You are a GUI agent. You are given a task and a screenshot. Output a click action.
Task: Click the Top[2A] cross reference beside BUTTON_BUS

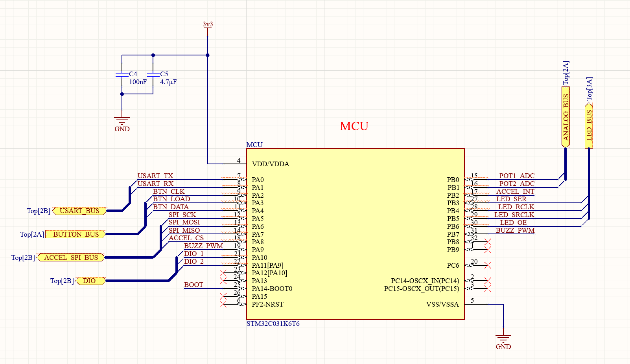[32, 234]
